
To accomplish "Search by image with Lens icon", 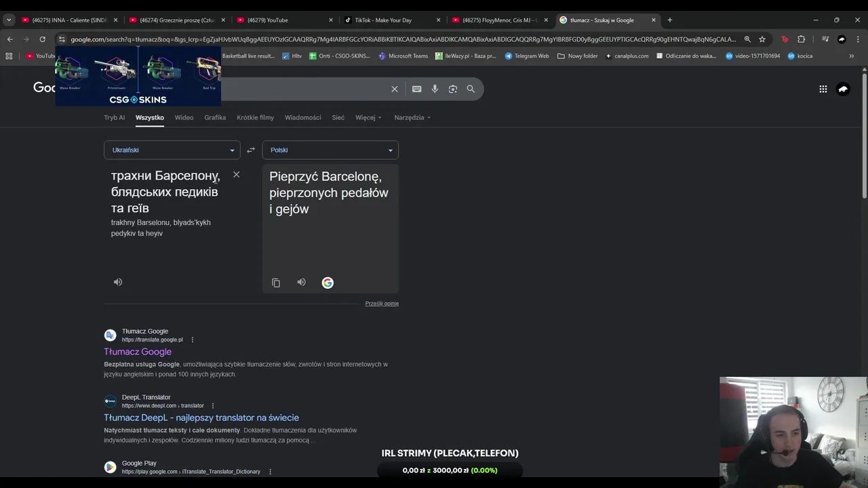I will point(453,89).
